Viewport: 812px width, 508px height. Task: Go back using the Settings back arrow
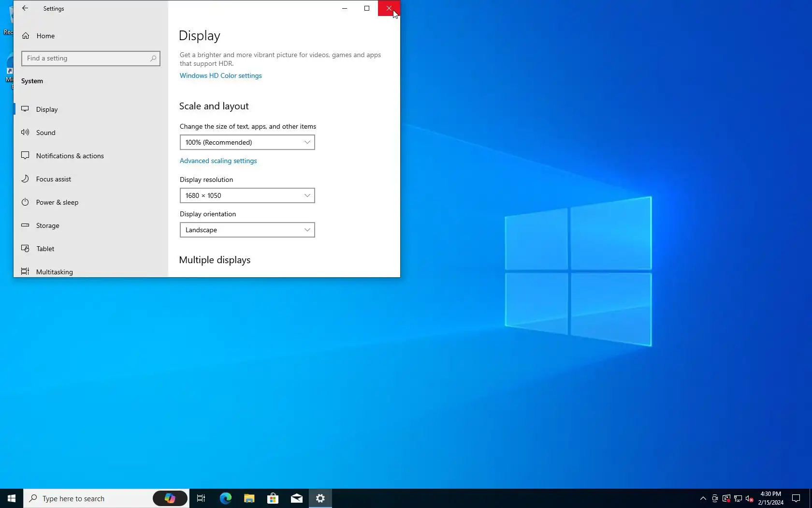(x=25, y=8)
